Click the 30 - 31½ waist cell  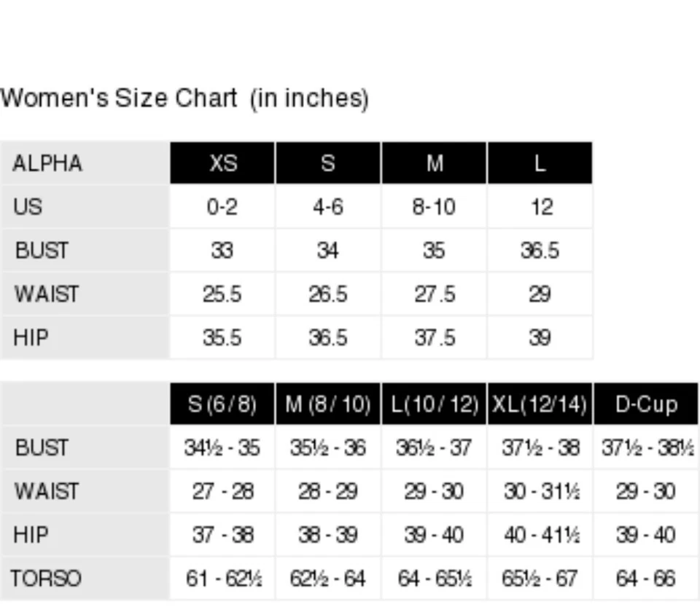point(540,491)
